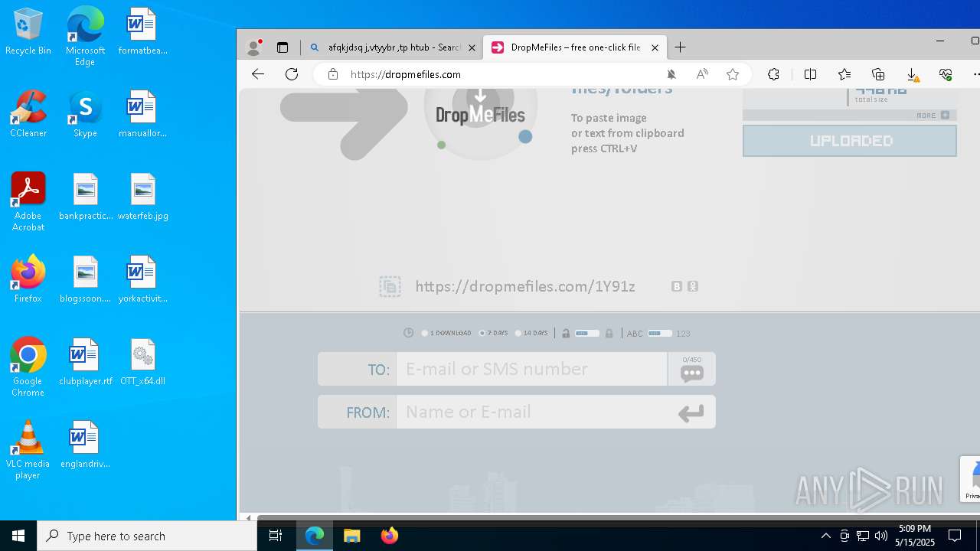The image size is (980, 551).
Task: View site information lock icon
Action: pyautogui.click(x=332, y=74)
